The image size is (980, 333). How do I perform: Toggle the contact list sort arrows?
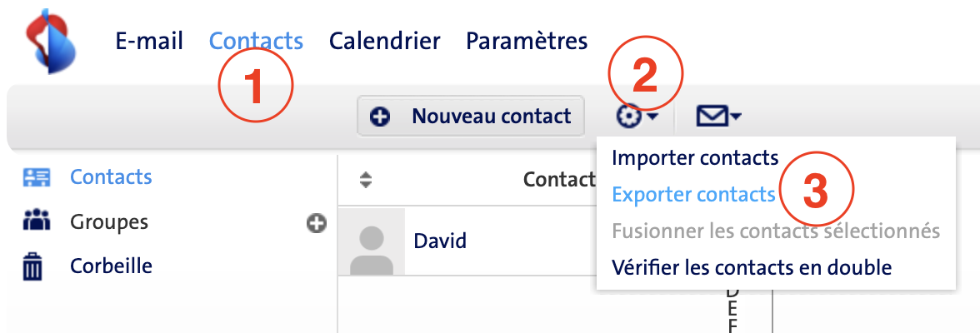tap(367, 181)
